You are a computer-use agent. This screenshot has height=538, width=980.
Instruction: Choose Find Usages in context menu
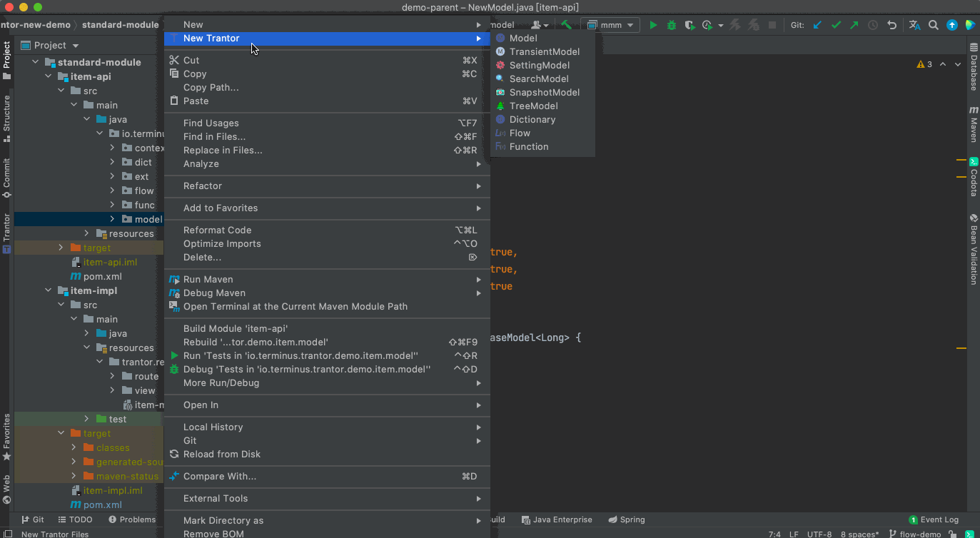pos(211,123)
